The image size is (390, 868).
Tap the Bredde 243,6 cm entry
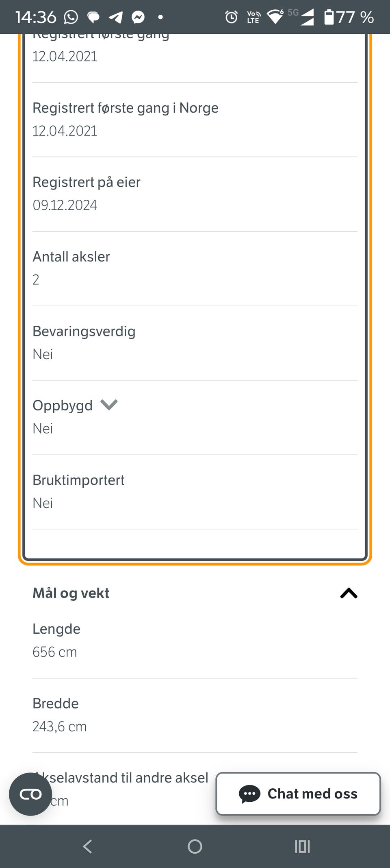pyautogui.click(x=195, y=715)
